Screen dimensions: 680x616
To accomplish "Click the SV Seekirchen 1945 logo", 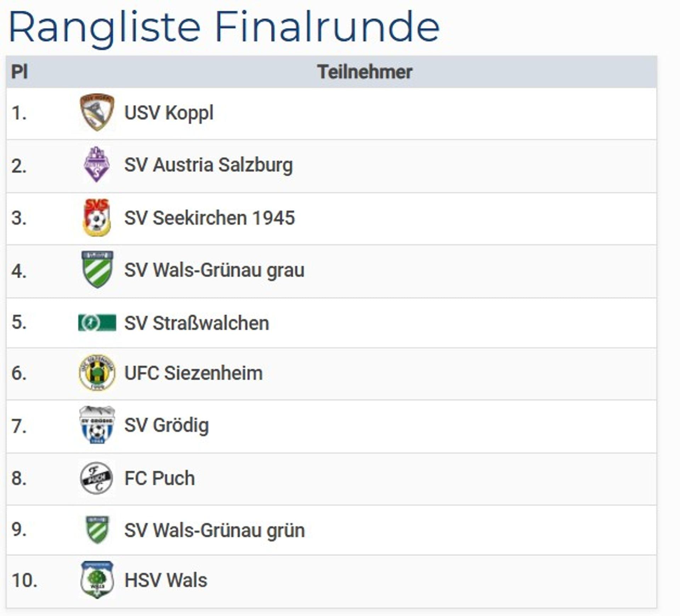I will coord(97,217).
